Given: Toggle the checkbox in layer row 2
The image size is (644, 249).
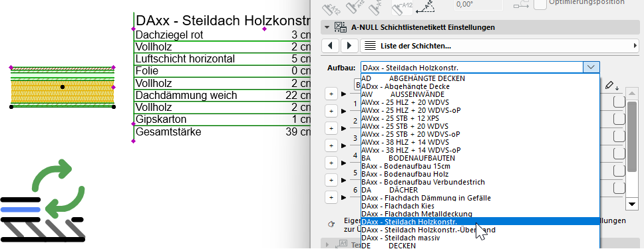Looking at the screenshot, I should (619, 119).
